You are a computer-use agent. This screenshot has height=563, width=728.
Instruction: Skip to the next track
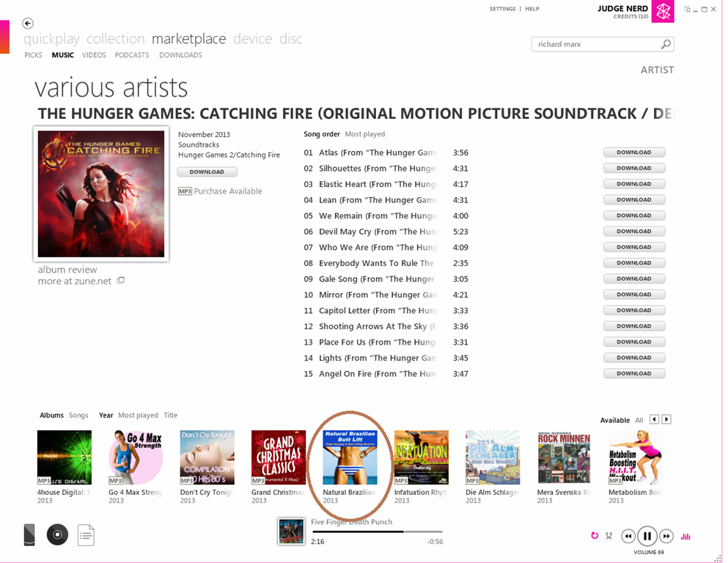[666, 536]
